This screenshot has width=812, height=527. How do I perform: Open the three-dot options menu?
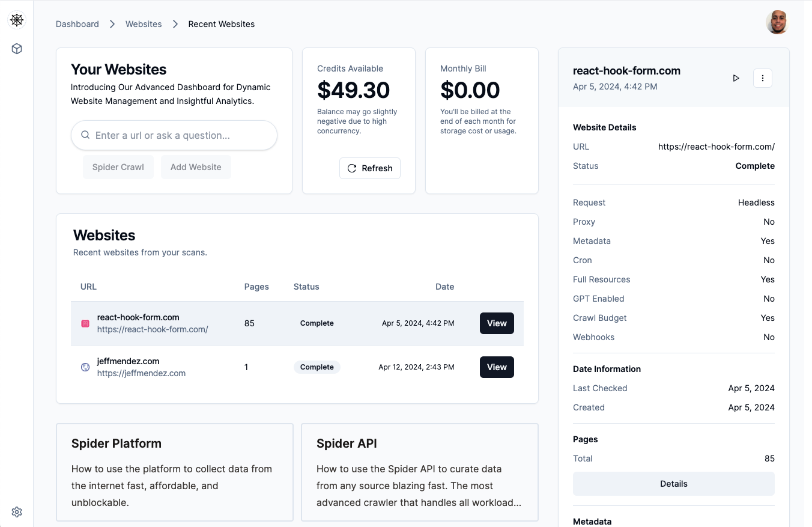tap(762, 78)
